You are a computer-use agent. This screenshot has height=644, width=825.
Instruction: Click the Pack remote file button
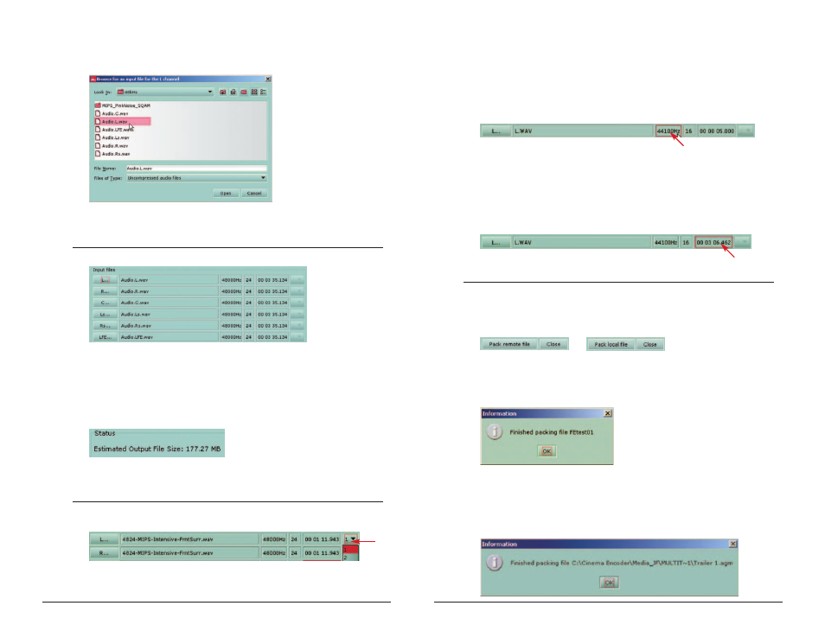(x=509, y=344)
